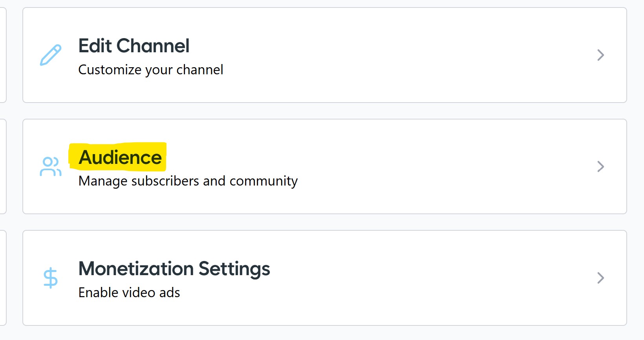Image resolution: width=644 pixels, height=340 pixels.
Task: Click the "Customize your channel" description
Action: (x=151, y=70)
